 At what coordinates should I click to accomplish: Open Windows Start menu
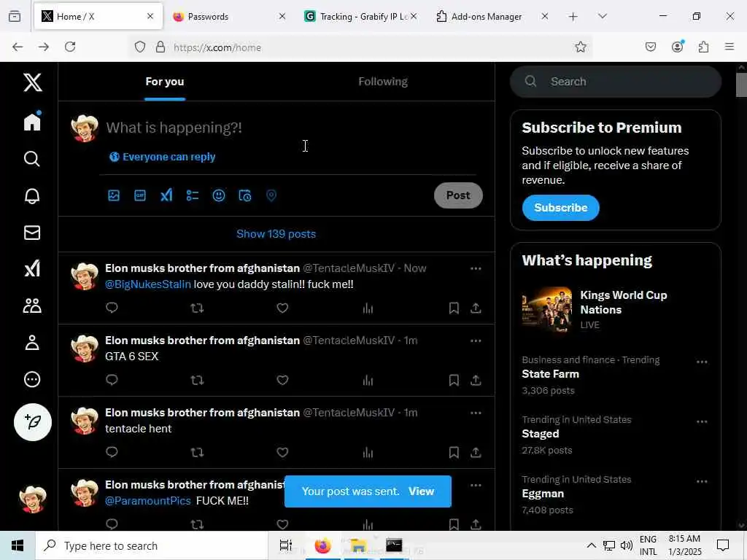18,545
